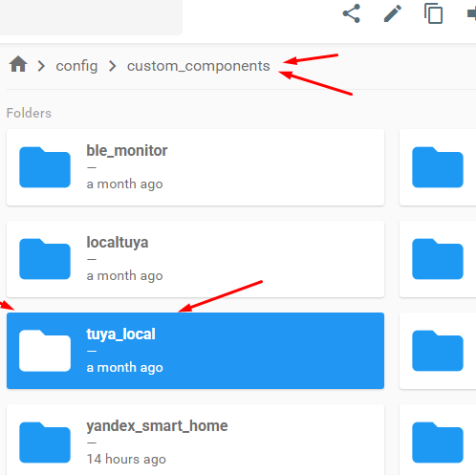Click folder card right of ble_monitor

(438, 167)
